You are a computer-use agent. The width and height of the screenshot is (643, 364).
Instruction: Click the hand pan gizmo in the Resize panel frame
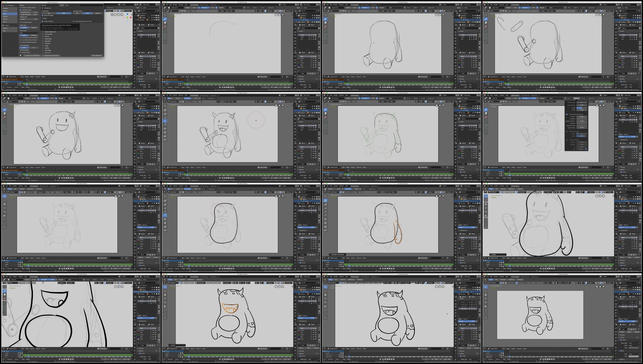coord(279,287)
